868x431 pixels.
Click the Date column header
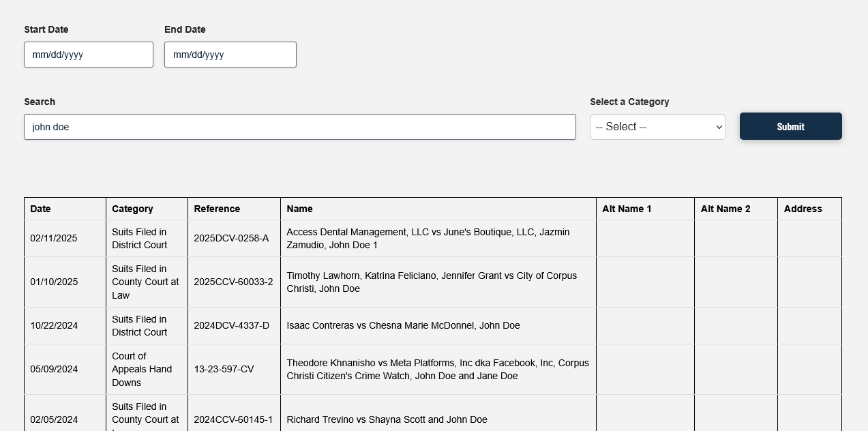click(x=65, y=209)
